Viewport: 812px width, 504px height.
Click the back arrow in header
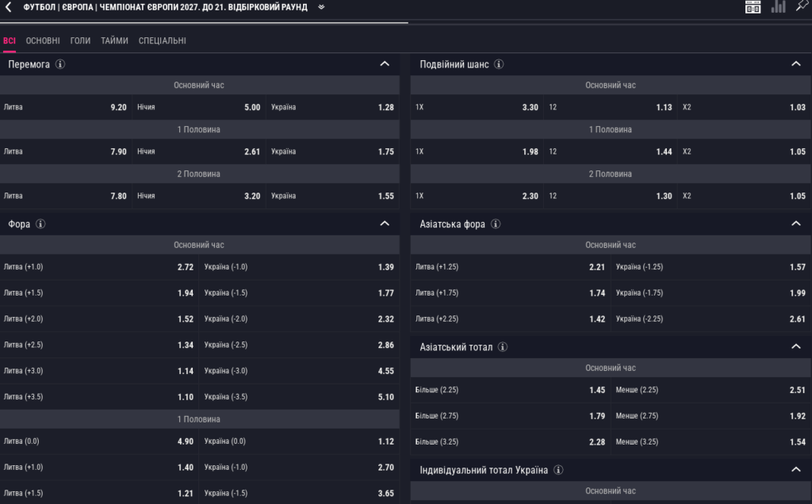9,7
